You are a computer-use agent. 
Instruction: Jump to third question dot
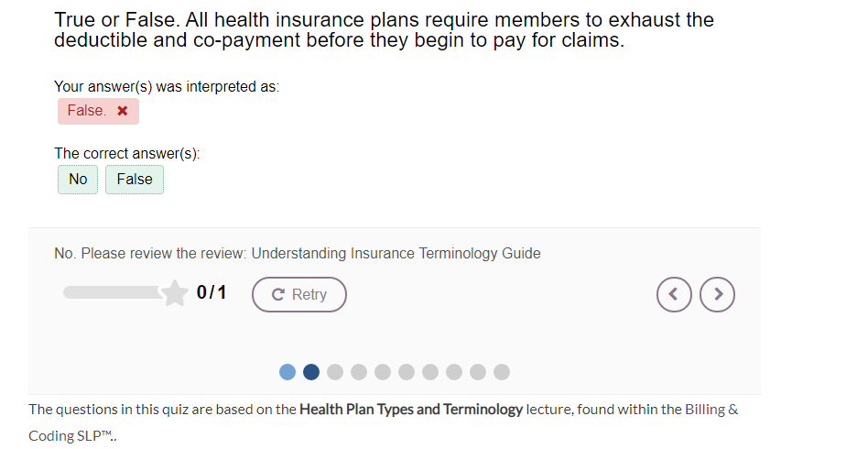tap(335, 372)
